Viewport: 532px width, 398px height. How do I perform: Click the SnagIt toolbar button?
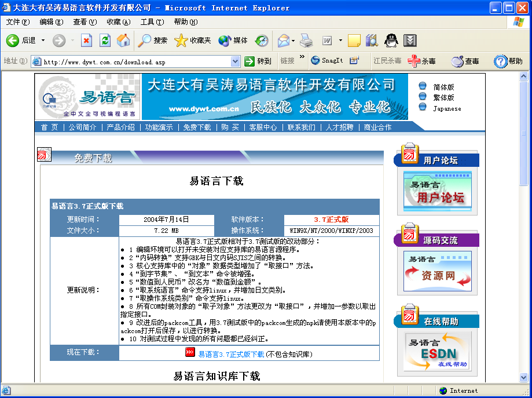327,60
